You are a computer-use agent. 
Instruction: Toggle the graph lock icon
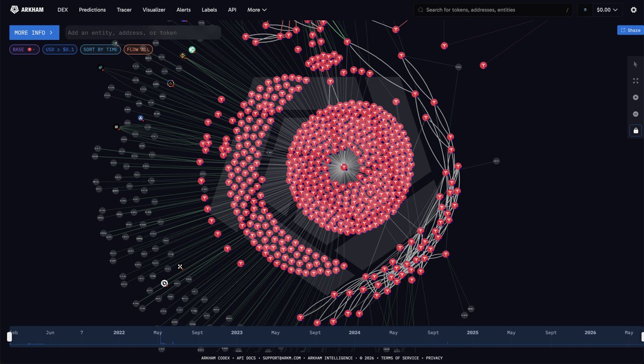[x=635, y=130]
